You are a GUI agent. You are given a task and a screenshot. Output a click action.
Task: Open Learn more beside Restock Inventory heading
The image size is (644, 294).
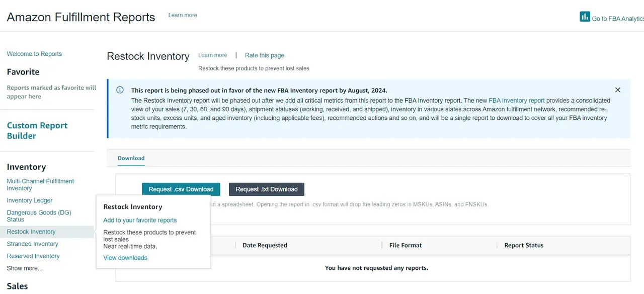[212, 55]
